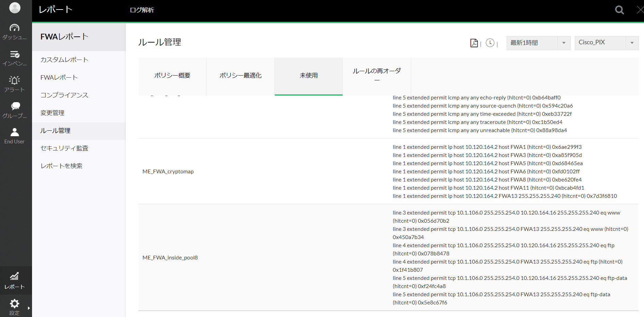
Task: Click the FWAレポート panel heading
Action: (64, 37)
